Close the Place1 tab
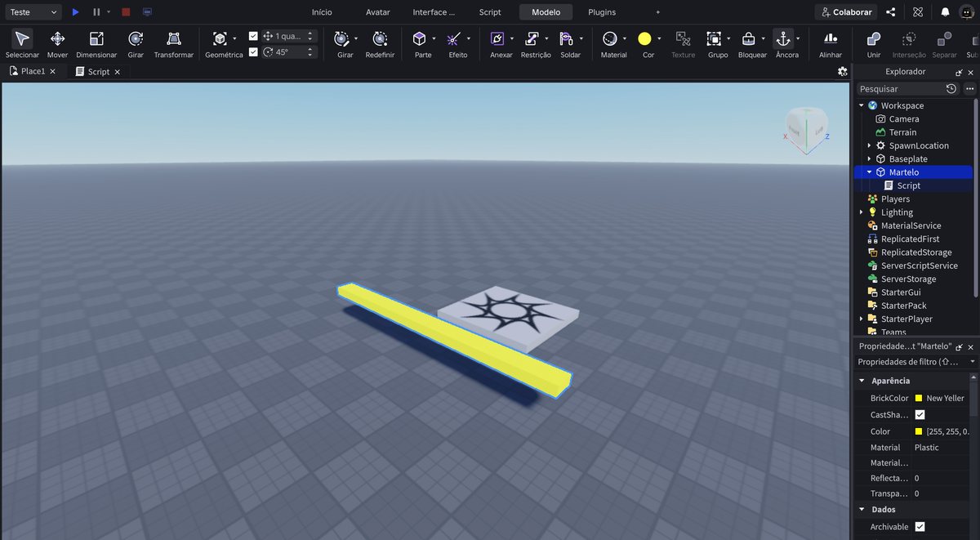Screen dimensions: 980x540 (52, 72)
